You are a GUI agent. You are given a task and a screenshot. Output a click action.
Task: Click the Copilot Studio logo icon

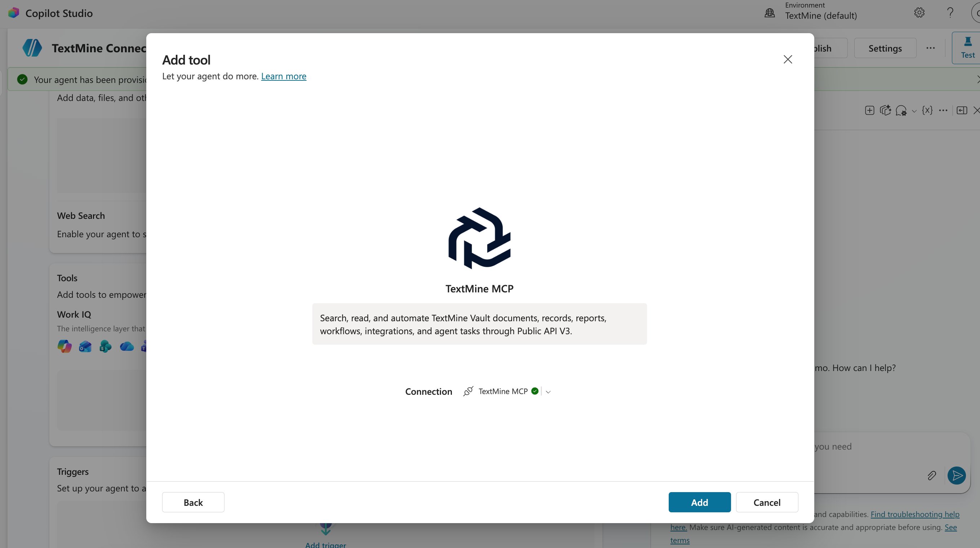tap(14, 13)
